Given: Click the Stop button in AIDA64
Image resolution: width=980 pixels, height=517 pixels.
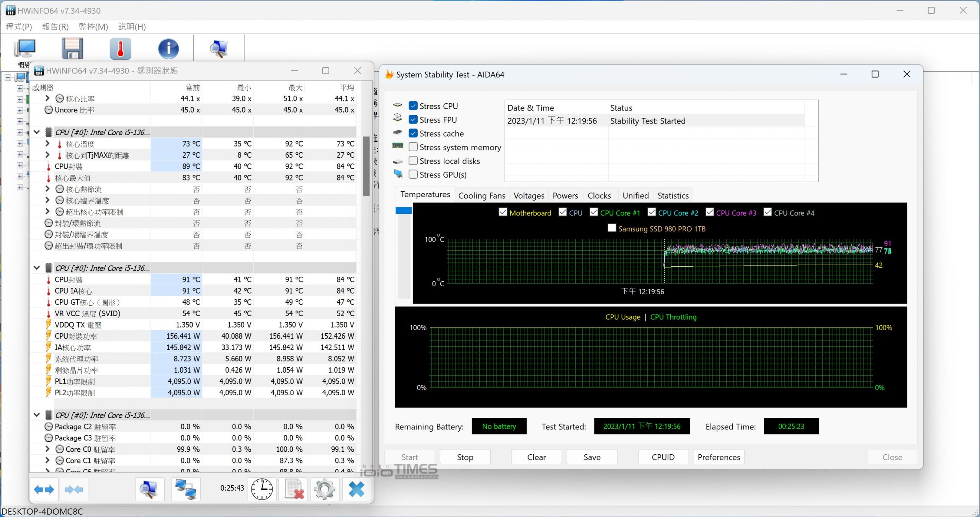Looking at the screenshot, I should pyautogui.click(x=465, y=457).
